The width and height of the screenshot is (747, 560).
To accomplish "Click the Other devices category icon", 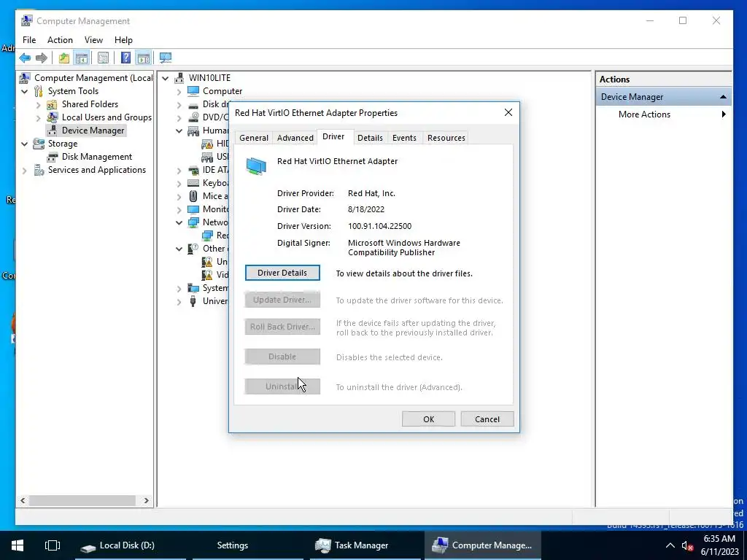I will 193,249.
